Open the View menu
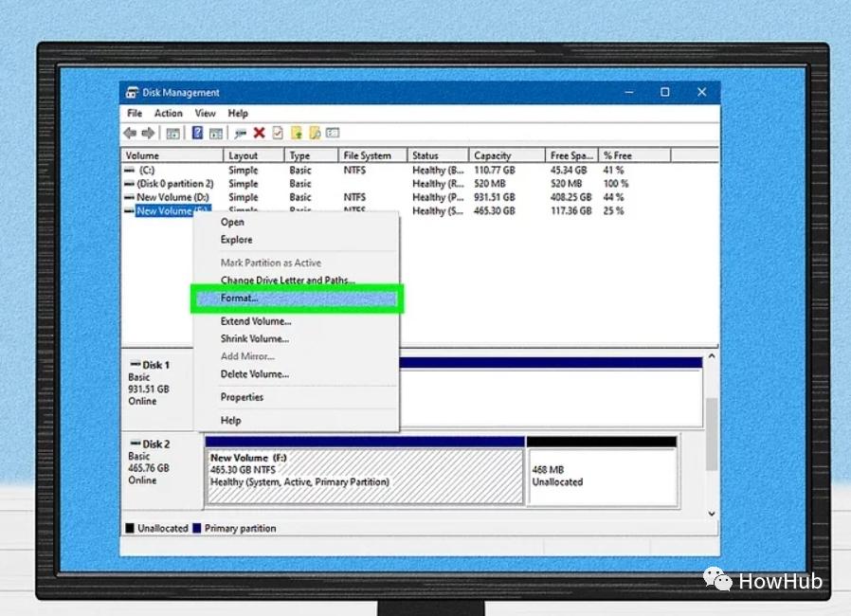The width and height of the screenshot is (851, 616). 205,114
